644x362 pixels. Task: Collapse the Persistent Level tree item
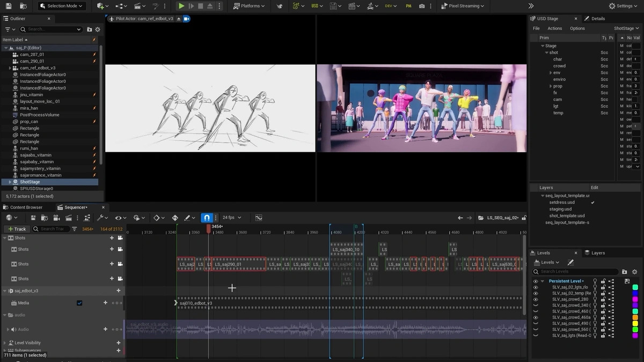click(x=543, y=281)
